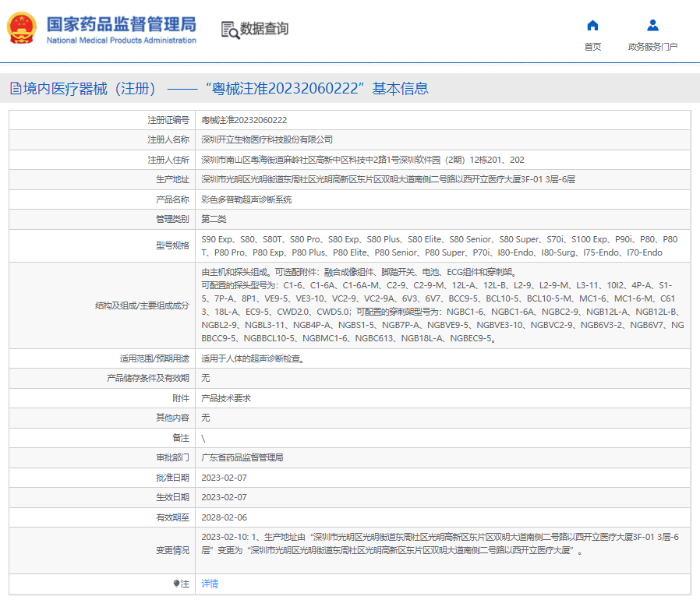Click 首页 text label
The image size is (700, 600).
pos(592,47)
